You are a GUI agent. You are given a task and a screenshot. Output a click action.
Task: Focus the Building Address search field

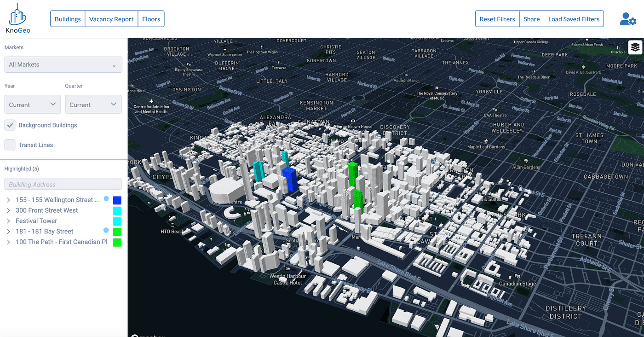point(63,184)
